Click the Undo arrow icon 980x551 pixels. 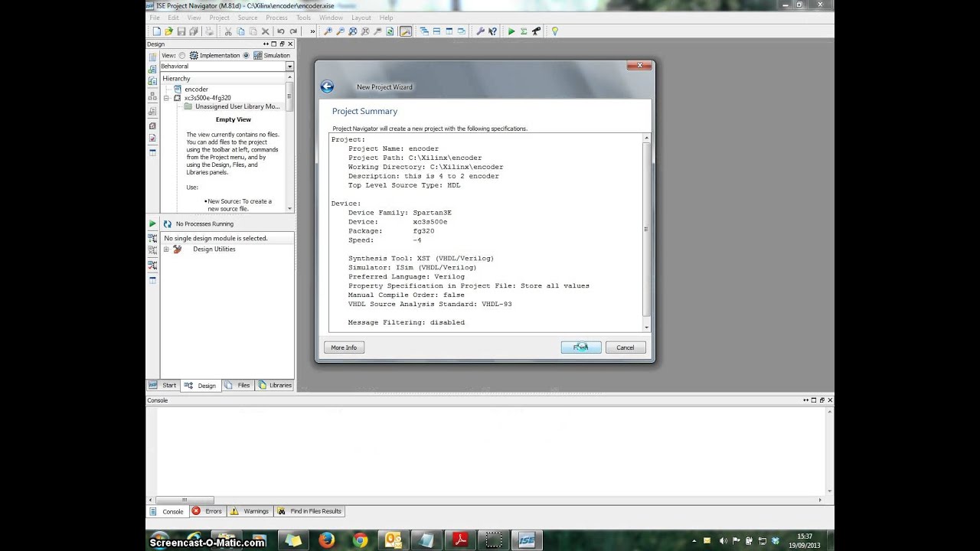[x=281, y=31]
